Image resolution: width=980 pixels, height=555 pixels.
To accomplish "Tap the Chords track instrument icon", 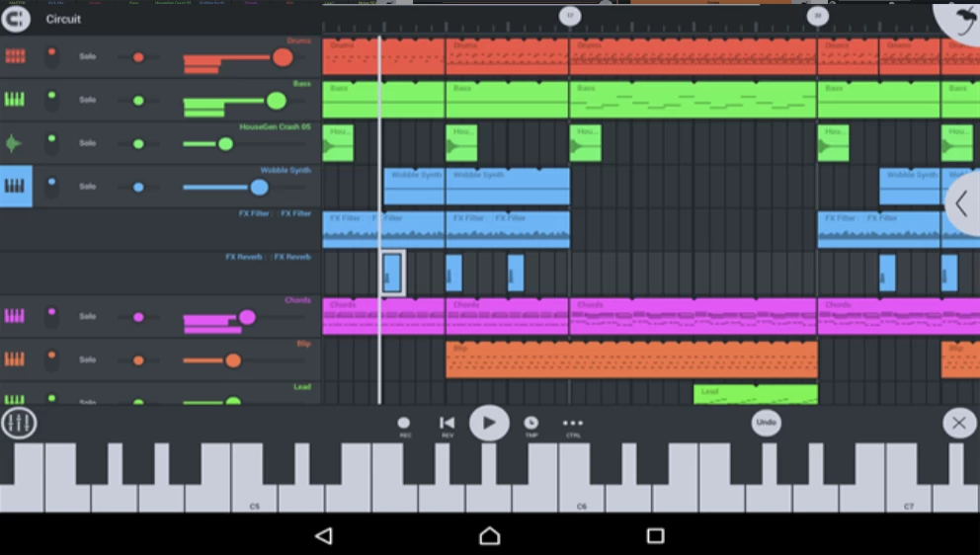I will [x=15, y=316].
